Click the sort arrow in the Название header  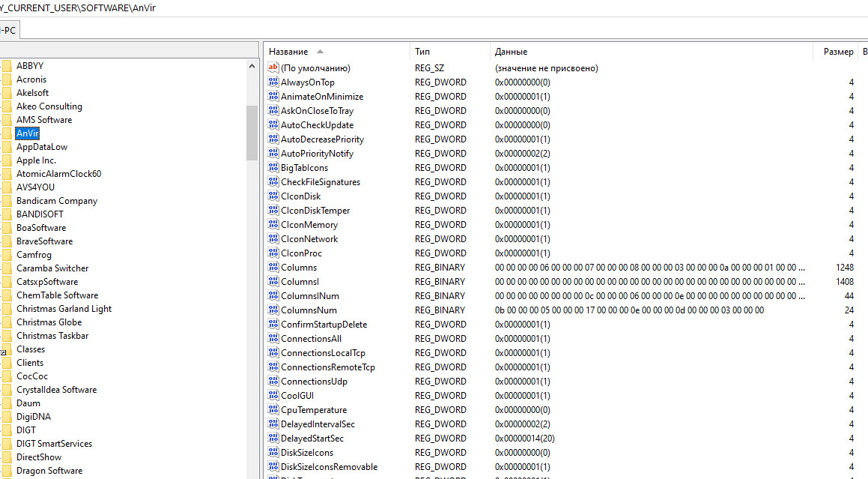(320, 52)
